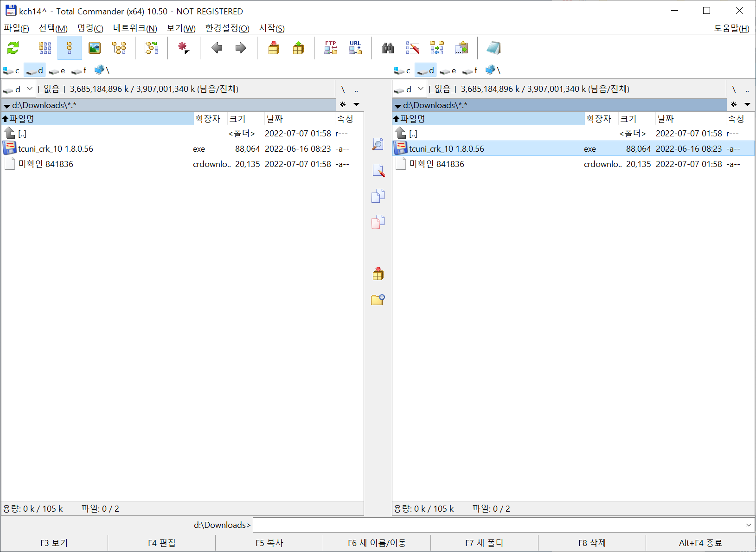Click the copy names to clipboard icon
Image resolution: width=756 pixels, height=552 pixels.
coord(461,48)
